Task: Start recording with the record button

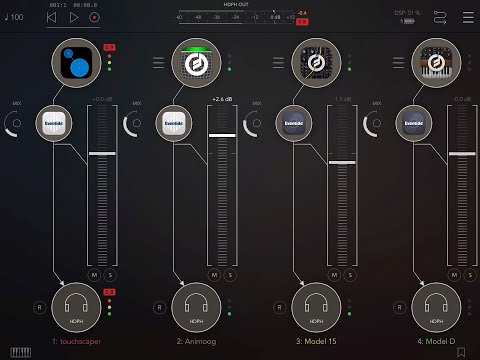Action: click(94, 17)
